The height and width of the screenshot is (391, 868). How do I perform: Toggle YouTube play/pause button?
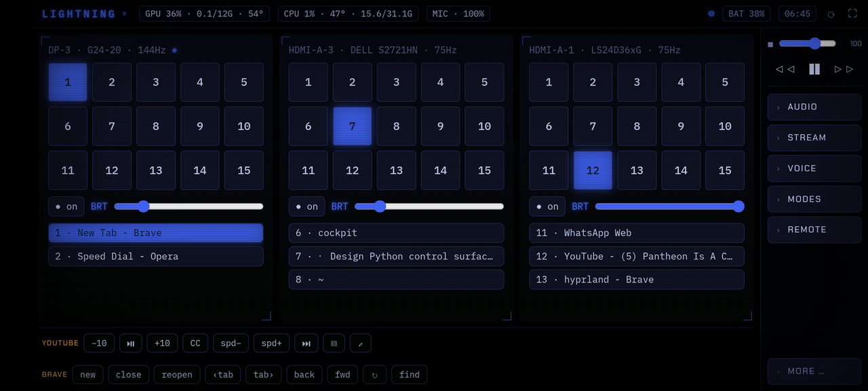coord(131,343)
